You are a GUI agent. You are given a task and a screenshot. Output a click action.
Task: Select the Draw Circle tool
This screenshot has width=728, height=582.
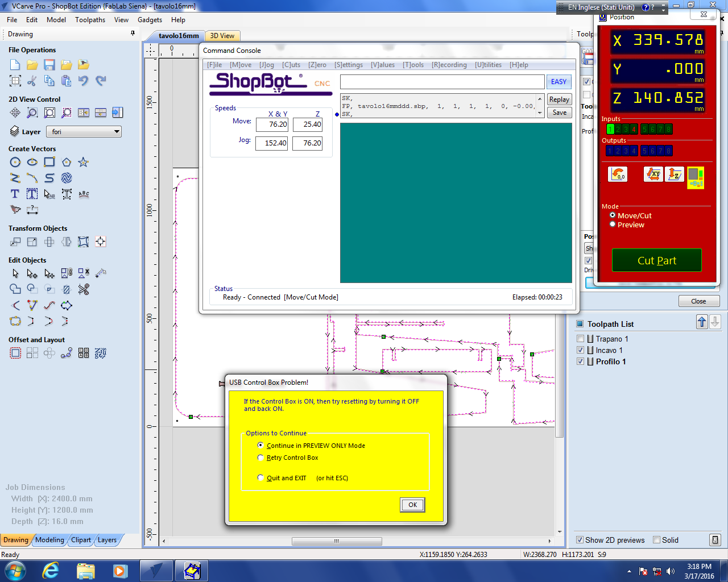(x=15, y=163)
